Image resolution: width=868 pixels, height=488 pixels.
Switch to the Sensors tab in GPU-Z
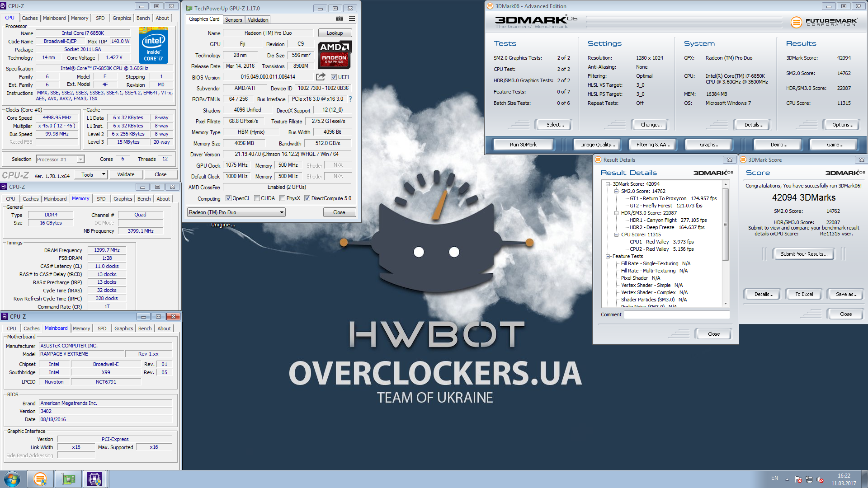(234, 20)
